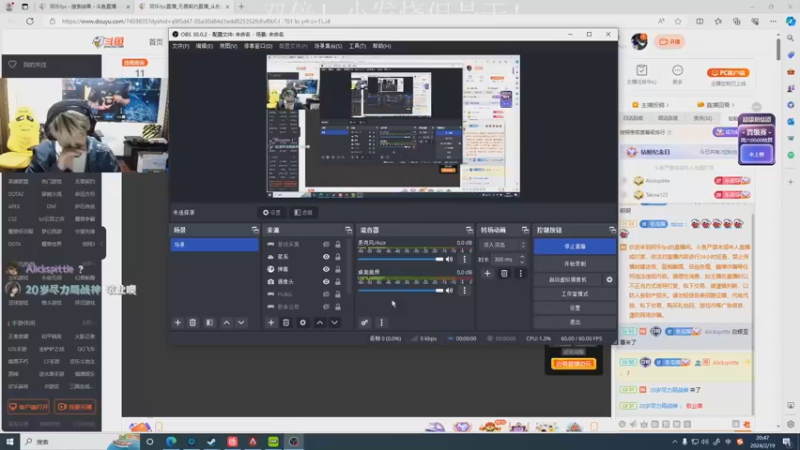Open the OBS 帮助(H) menu
800x450 pixels.
tap(382, 46)
